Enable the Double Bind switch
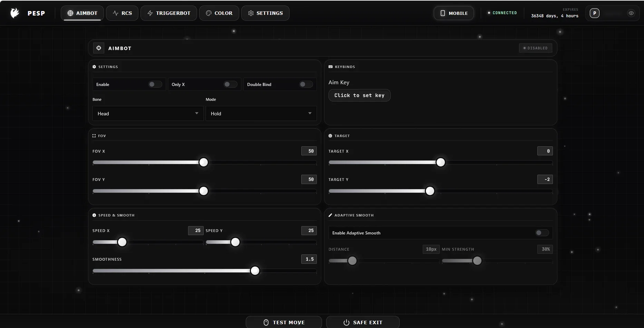Screen dimensions: 644x328 (306, 84)
